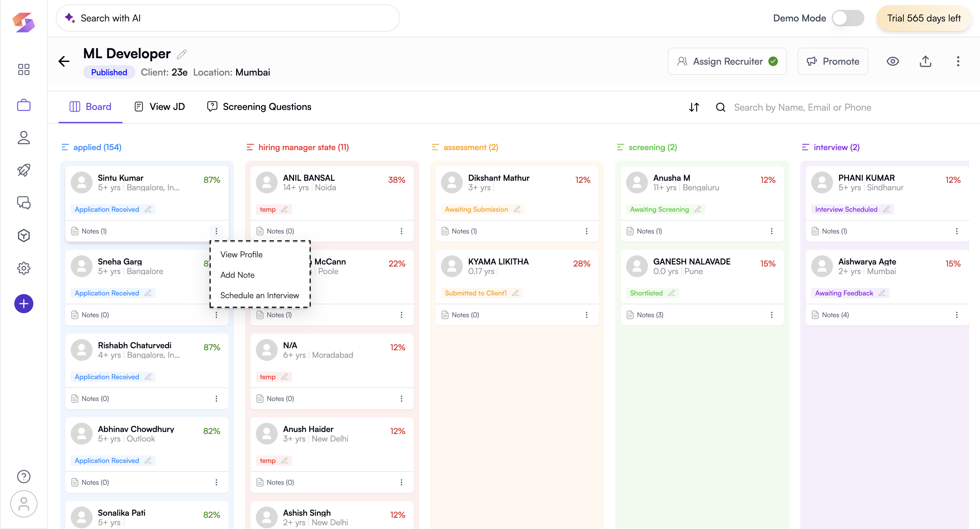Select Schedule an Interview menu item
980x529 pixels.
260,295
